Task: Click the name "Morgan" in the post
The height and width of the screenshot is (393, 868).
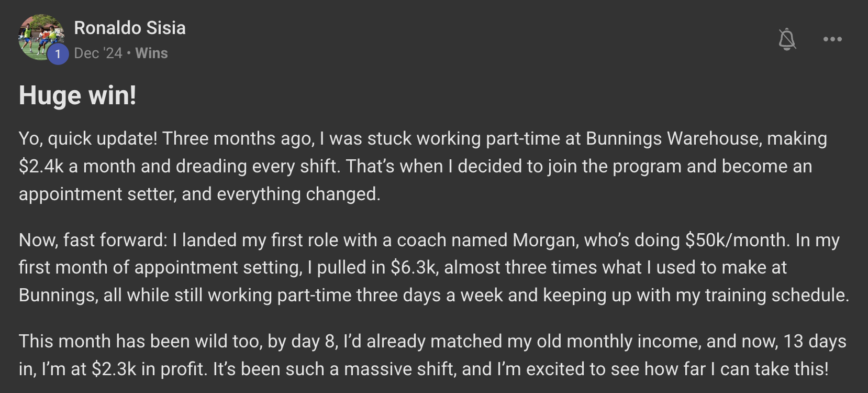Action: 544,240
